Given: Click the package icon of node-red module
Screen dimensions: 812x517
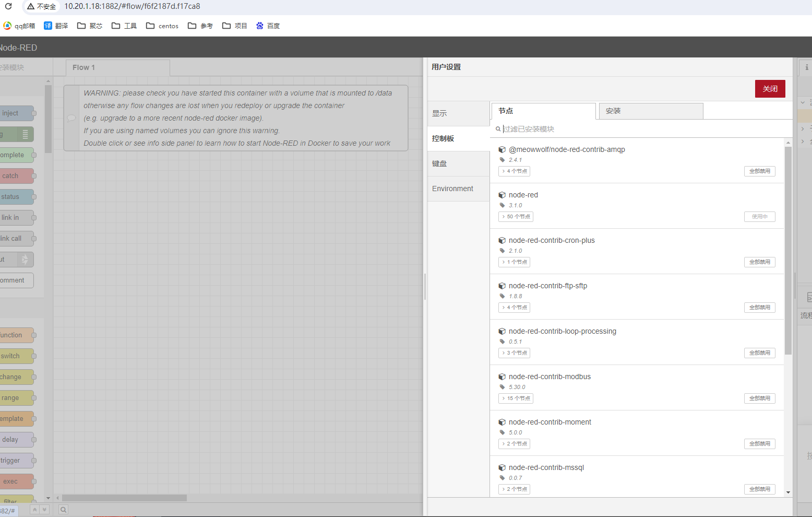Looking at the screenshot, I should pos(502,195).
